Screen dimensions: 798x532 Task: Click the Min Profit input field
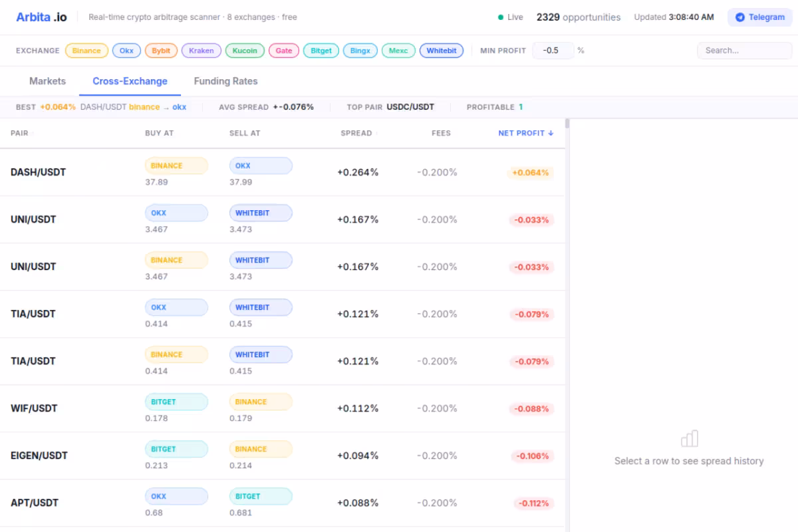553,51
